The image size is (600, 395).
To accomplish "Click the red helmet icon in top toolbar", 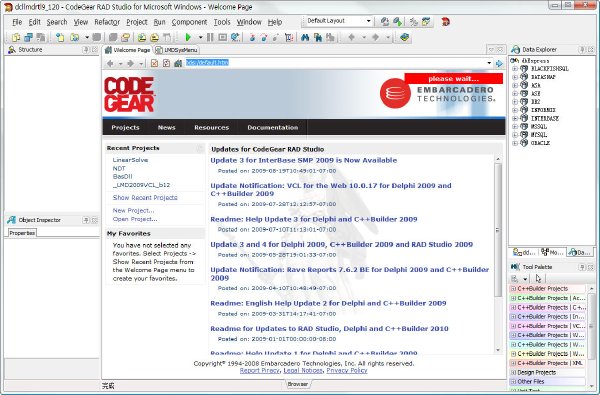I will pos(445,21).
